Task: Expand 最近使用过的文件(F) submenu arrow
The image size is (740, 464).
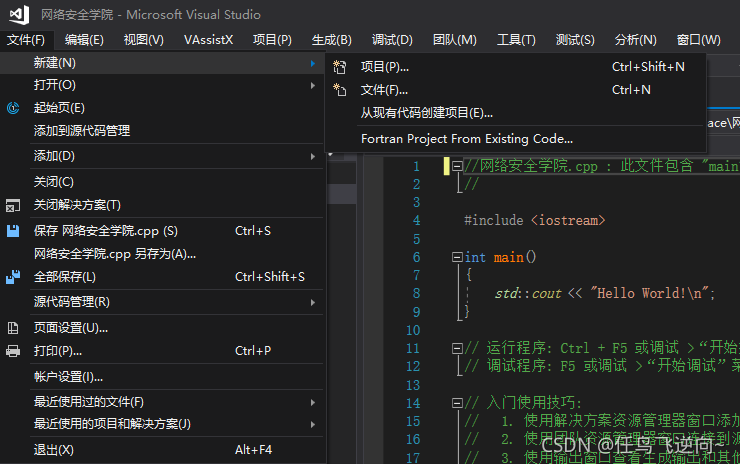Action: [x=313, y=402]
